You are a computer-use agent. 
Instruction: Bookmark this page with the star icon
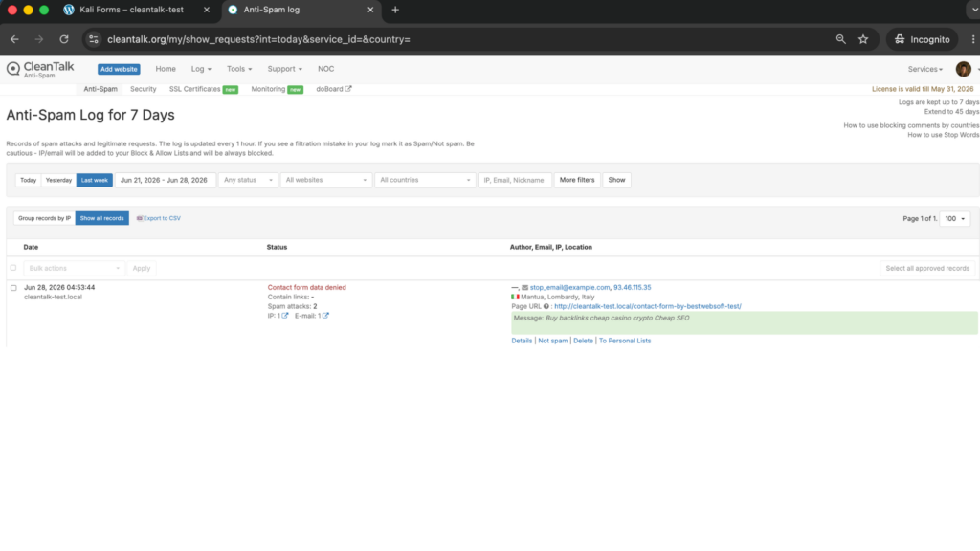pyautogui.click(x=863, y=39)
